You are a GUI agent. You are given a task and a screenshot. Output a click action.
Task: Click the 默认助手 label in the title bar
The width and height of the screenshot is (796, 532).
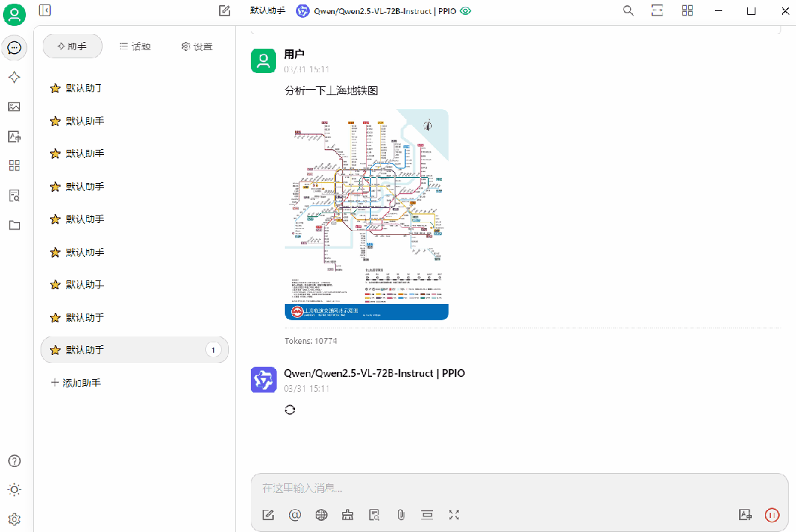pyautogui.click(x=268, y=10)
